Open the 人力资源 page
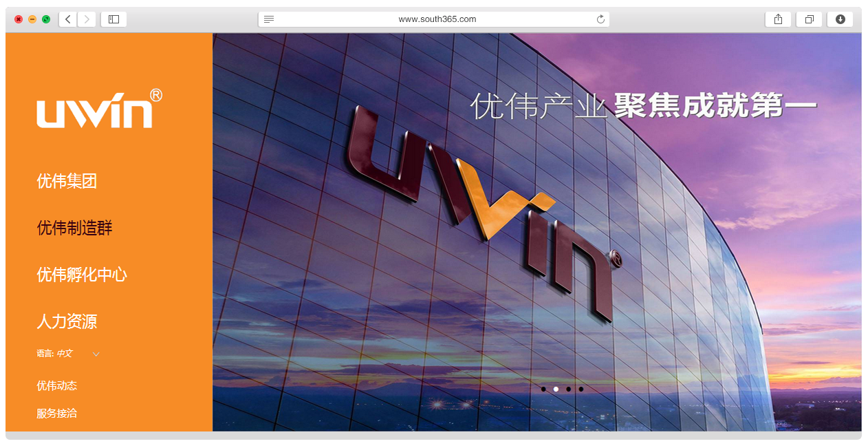 (x=67, y=321)
